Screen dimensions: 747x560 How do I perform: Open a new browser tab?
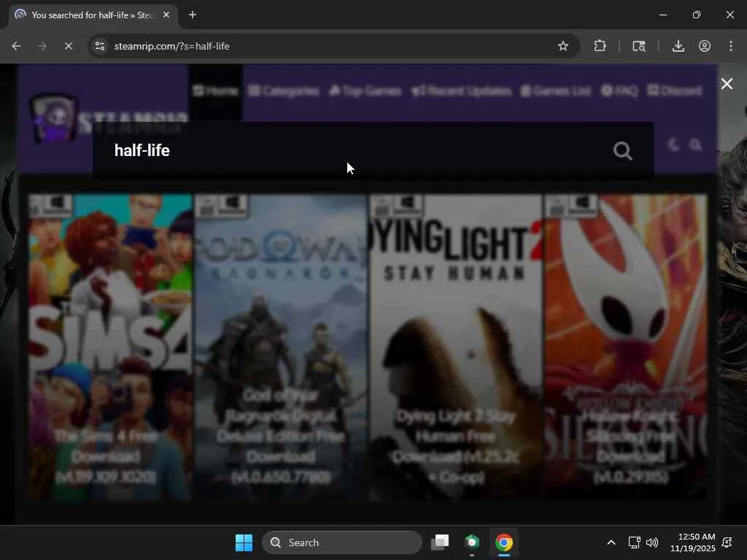(x=193, y=15)
